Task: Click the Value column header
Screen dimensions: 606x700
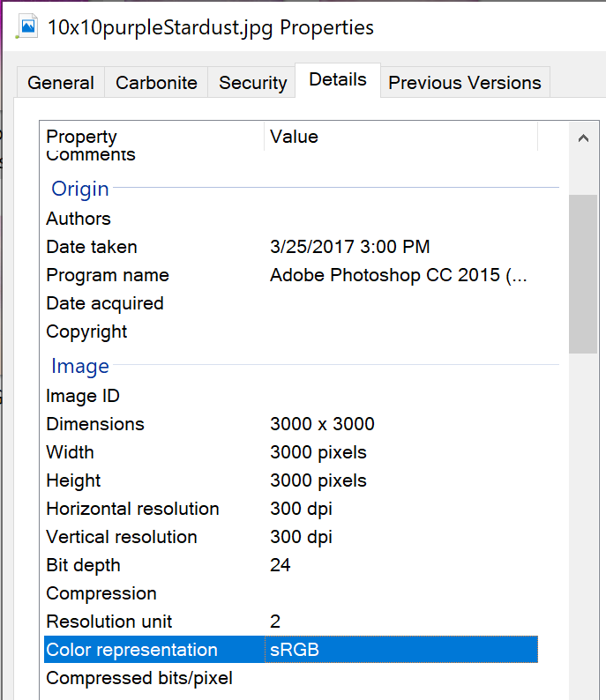Action: click(294, 137)
